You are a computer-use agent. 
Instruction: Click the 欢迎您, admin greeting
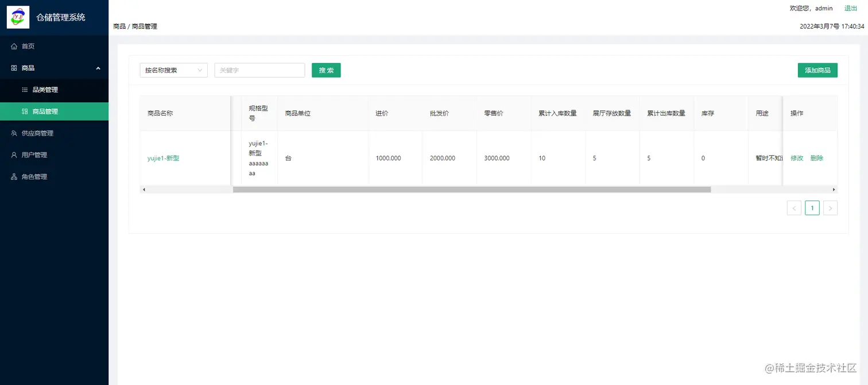click(811, 8)
